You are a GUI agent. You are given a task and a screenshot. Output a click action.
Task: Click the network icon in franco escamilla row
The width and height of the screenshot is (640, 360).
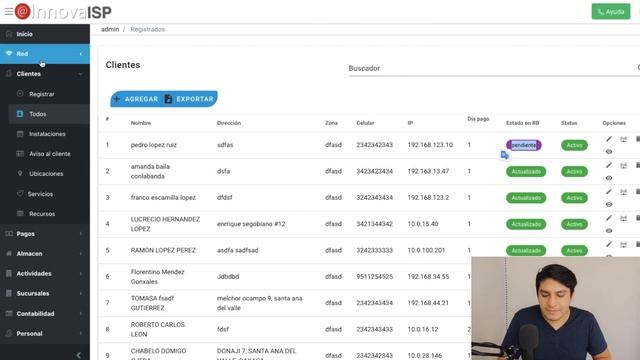click(623, 192)
